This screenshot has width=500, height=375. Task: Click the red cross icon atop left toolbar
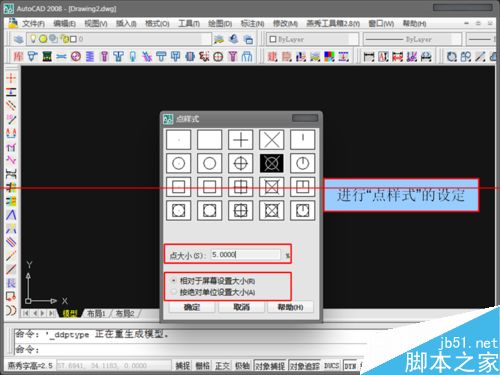point(11,78)
